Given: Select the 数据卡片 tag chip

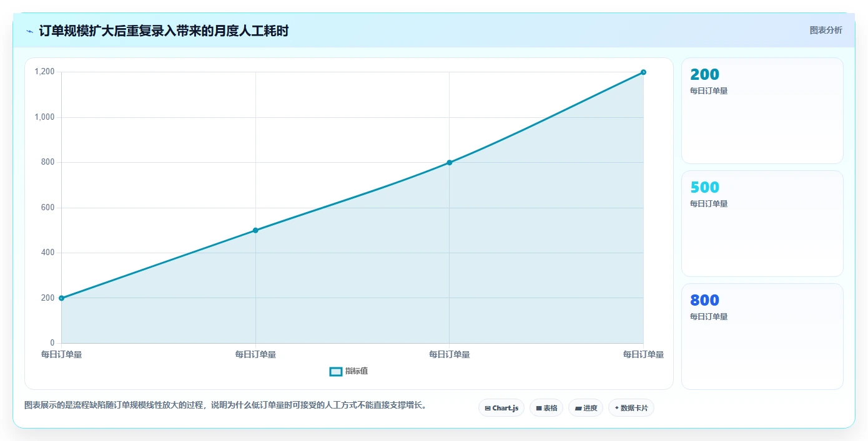Looking at the screenshot, I should (x=631, y=408).
